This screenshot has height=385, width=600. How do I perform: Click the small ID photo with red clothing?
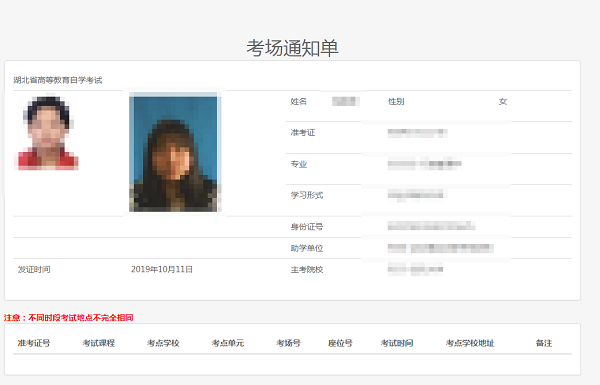point(46,132)
